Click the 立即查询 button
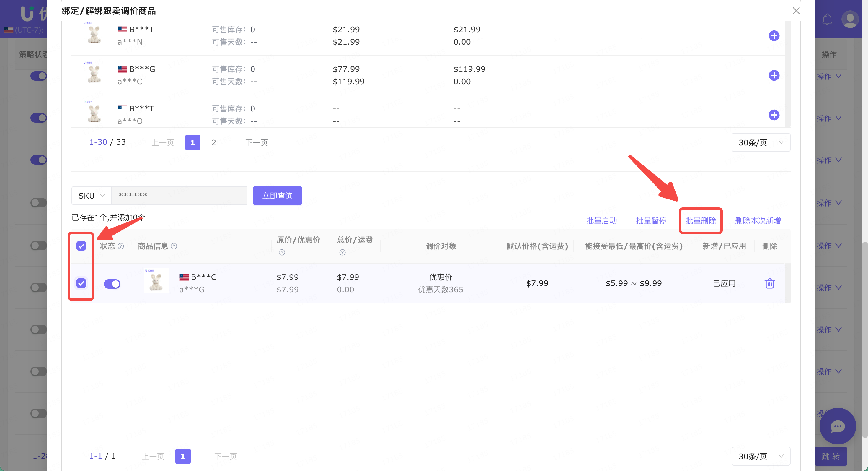Screen dimensions: 868x471 (277, 196)
